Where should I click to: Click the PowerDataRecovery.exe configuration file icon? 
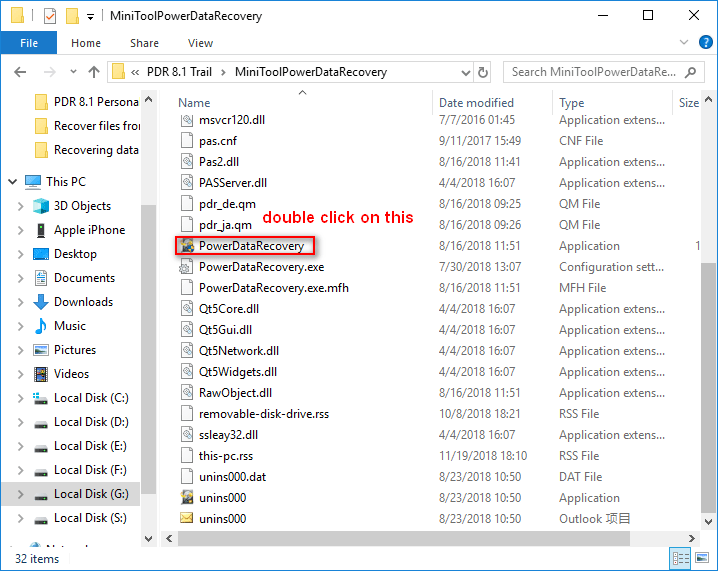pyautogui.click(x=187, y=267)
